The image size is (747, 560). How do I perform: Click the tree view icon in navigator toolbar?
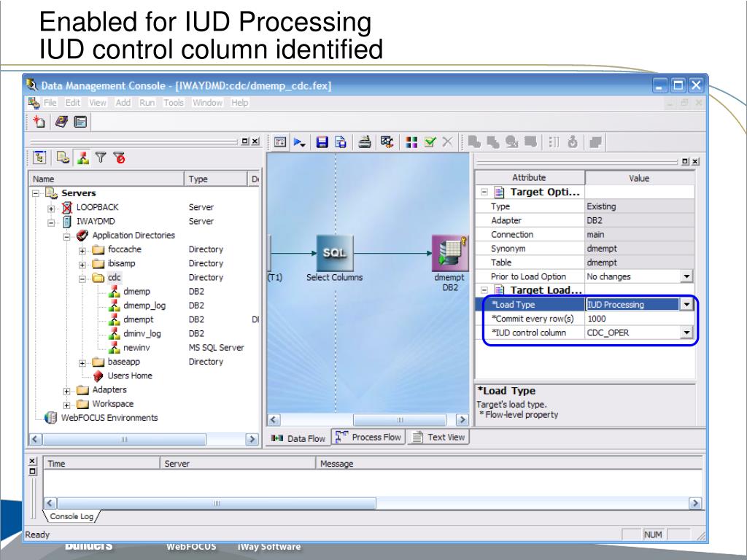point(39,157)
